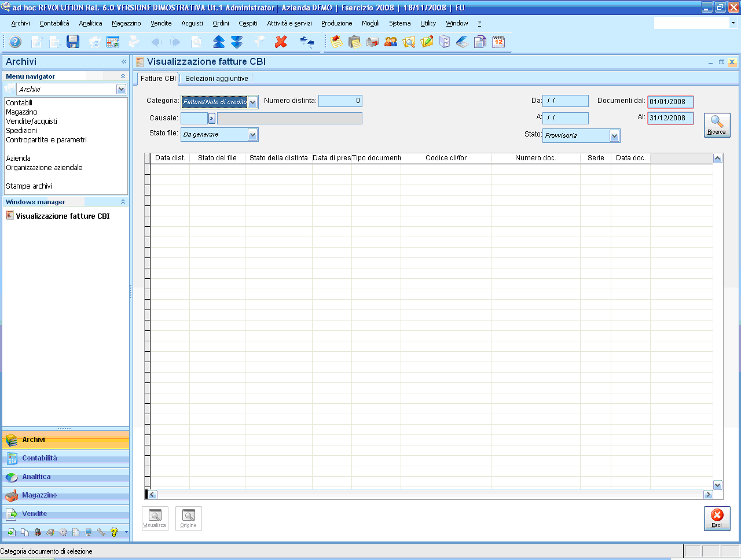Click the red mailbox toolbar icon
The width and height of the screenshot is (741, 560).
[373, 42]
